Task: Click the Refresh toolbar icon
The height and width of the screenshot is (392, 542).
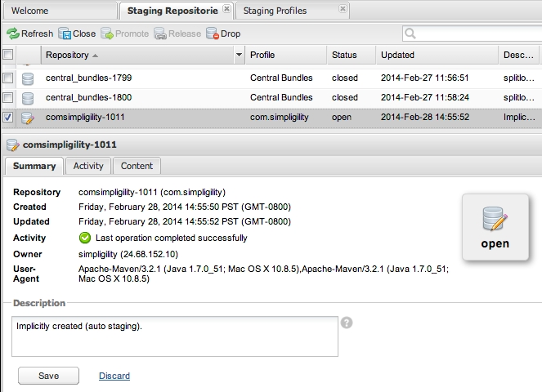Action: 13,33
